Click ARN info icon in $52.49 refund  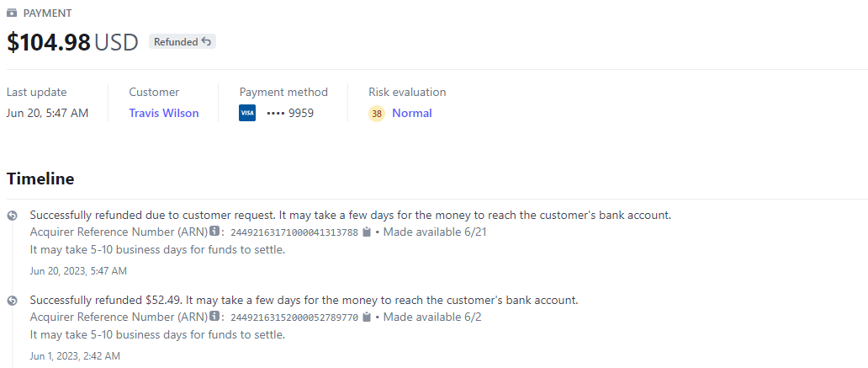[x=214, y=317]
